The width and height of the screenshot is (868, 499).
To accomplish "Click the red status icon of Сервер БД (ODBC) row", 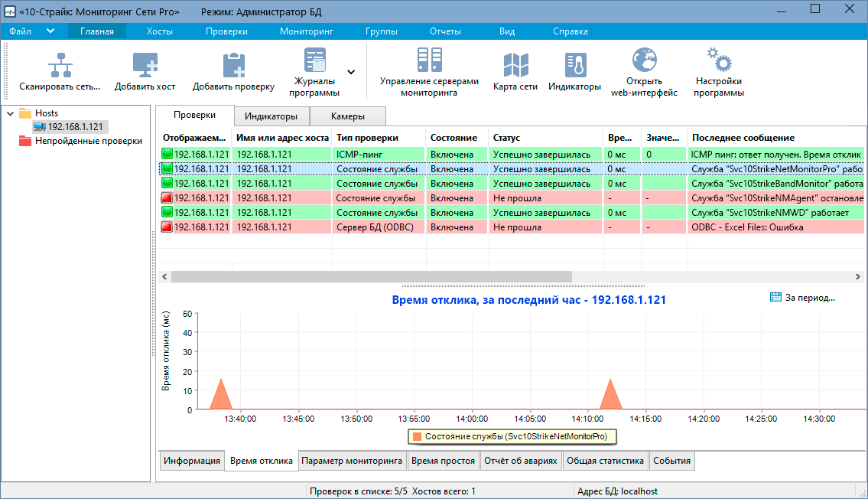I will click(167, 227).
